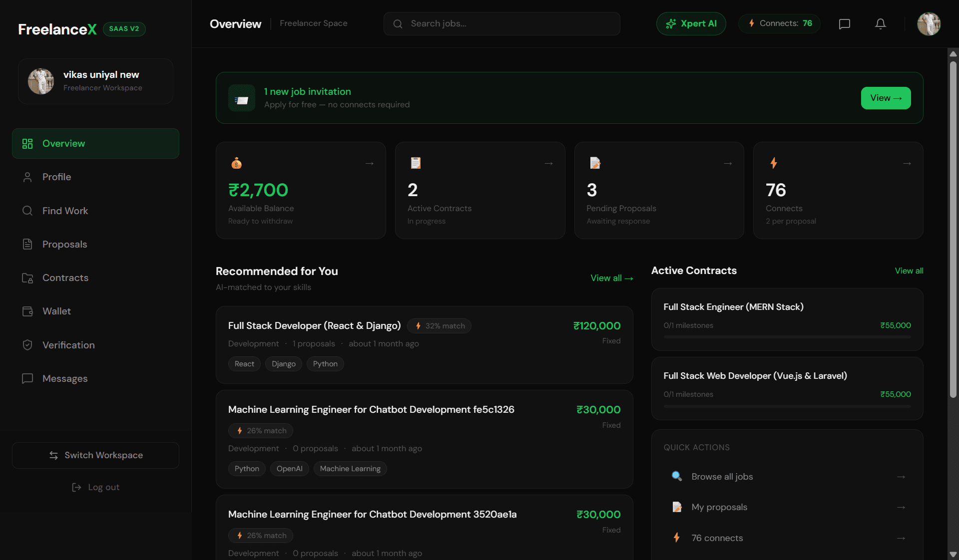959x560 pixels.
Task: Click the Messages chat icon in sidebar
Action: coord(27,378)
